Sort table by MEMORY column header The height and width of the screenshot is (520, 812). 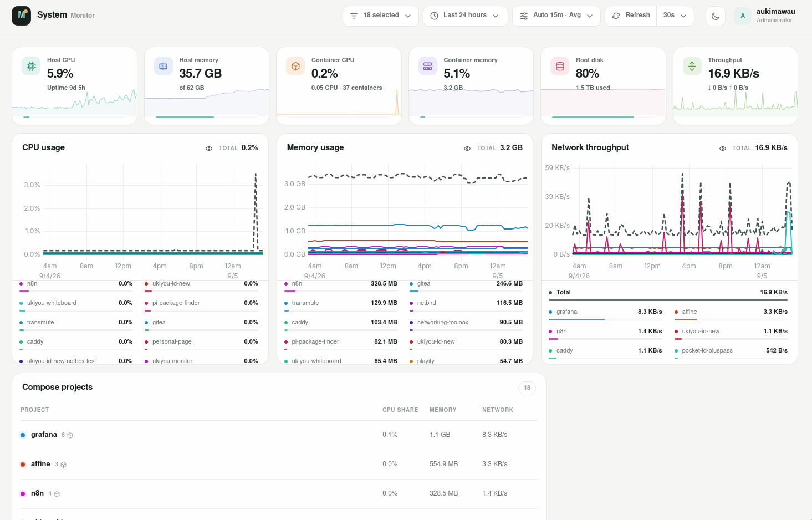443,410
